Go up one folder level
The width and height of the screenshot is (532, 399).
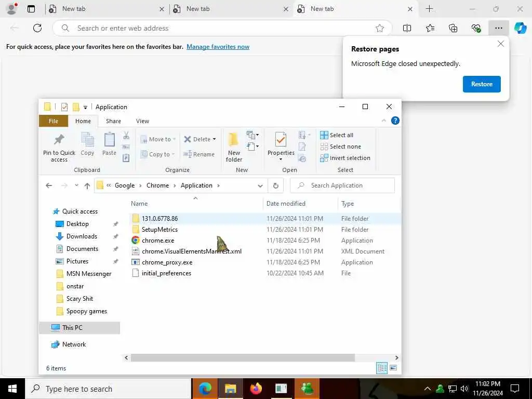[87, 185]
